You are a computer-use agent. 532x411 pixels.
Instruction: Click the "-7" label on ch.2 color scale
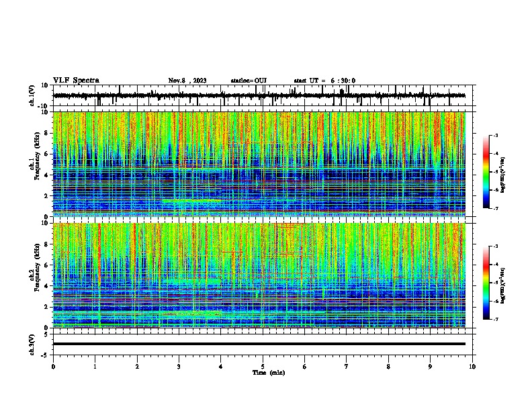tap(496, 320)
